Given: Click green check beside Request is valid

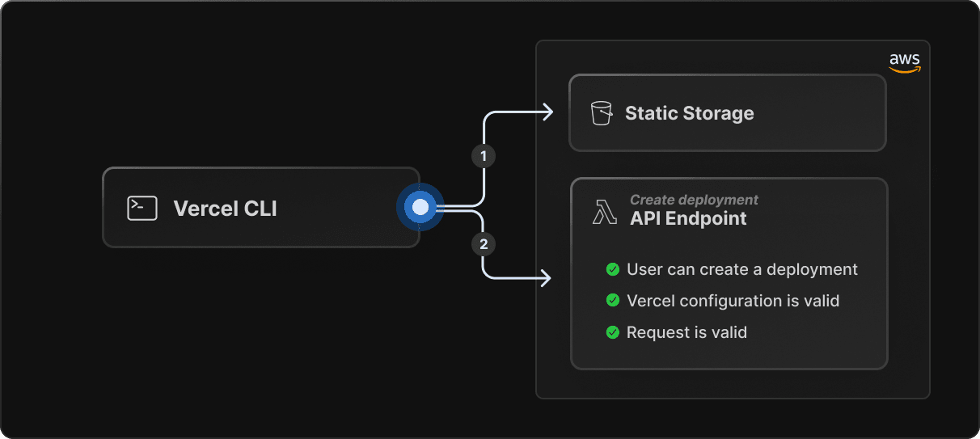Looking at the screenshot, I should [613, 332].
